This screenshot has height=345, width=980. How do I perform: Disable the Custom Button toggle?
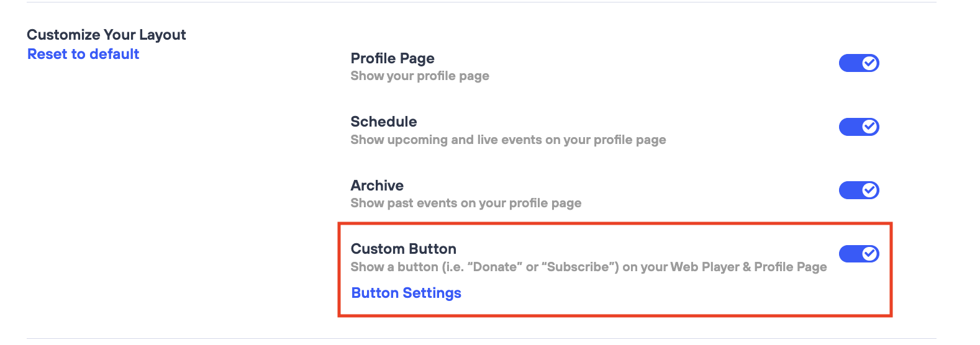[x=858, y=254]
